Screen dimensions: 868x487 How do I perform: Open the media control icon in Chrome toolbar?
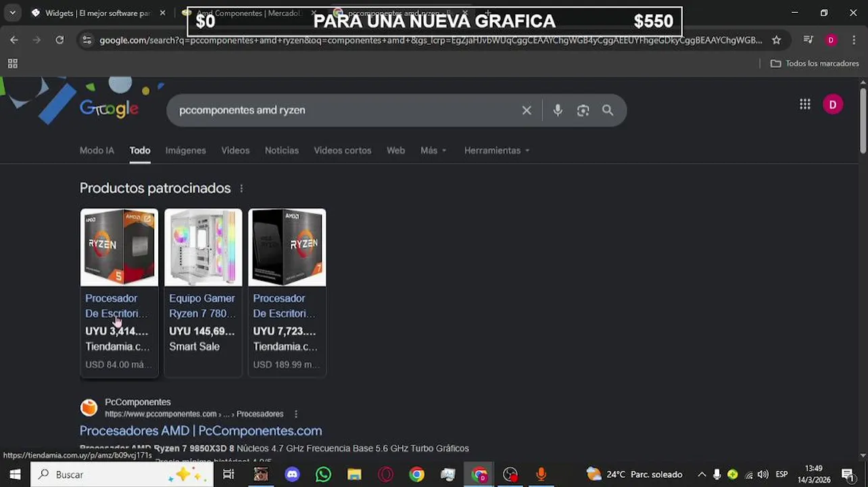808,40
